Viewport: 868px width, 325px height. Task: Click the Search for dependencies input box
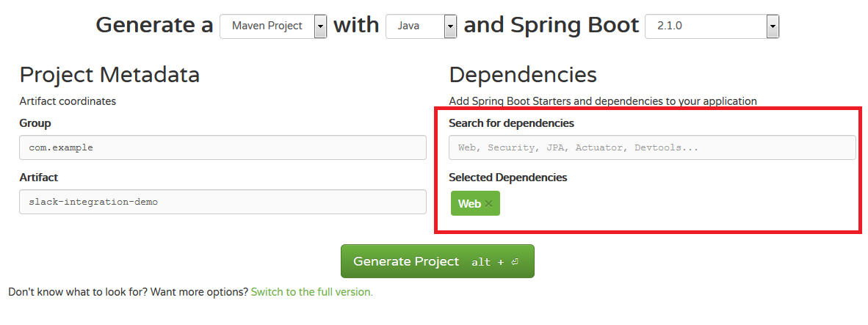pos(652,147)
